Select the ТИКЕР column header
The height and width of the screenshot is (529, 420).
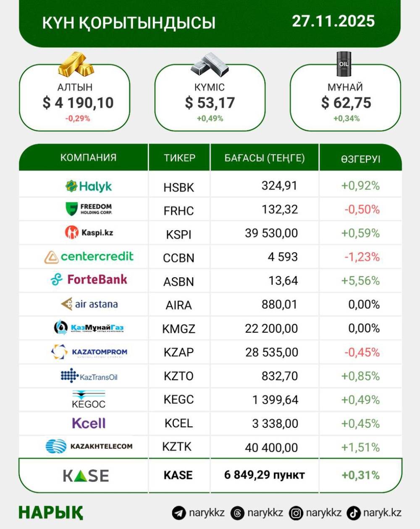179,158
